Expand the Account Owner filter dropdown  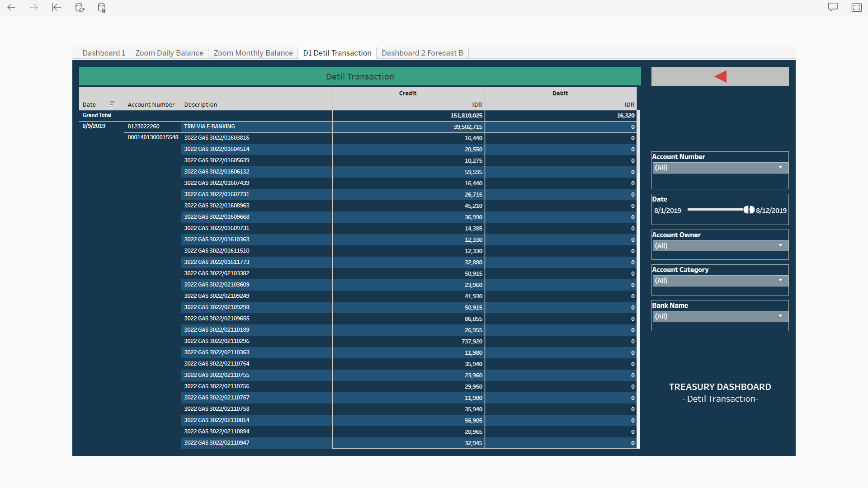[720, 246]
